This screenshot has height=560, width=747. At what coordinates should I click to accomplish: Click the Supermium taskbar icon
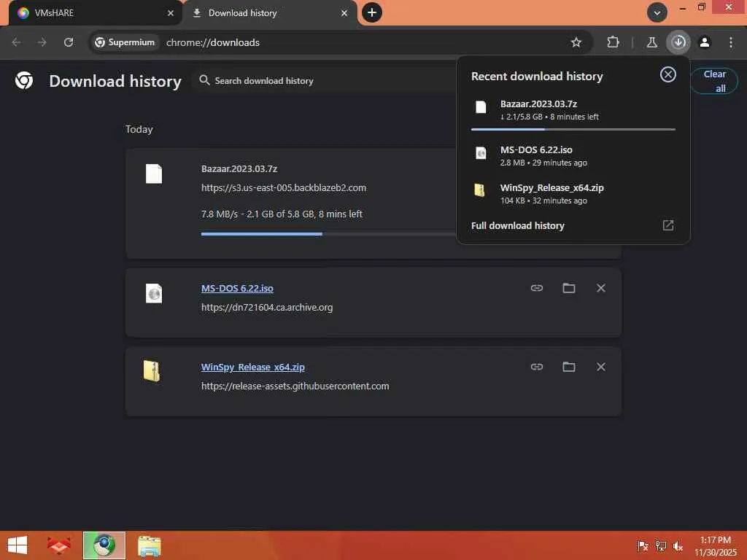click(x=104, y=545)
